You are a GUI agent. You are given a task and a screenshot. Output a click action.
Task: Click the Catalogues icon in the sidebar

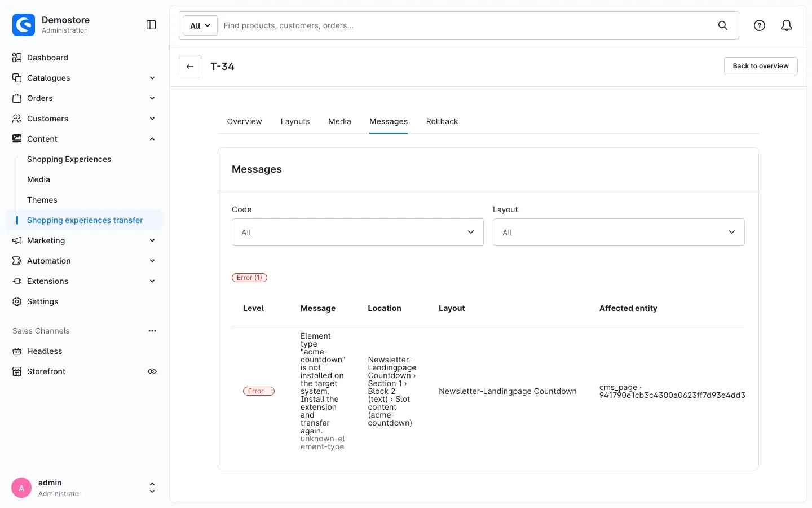coord(17,78)
